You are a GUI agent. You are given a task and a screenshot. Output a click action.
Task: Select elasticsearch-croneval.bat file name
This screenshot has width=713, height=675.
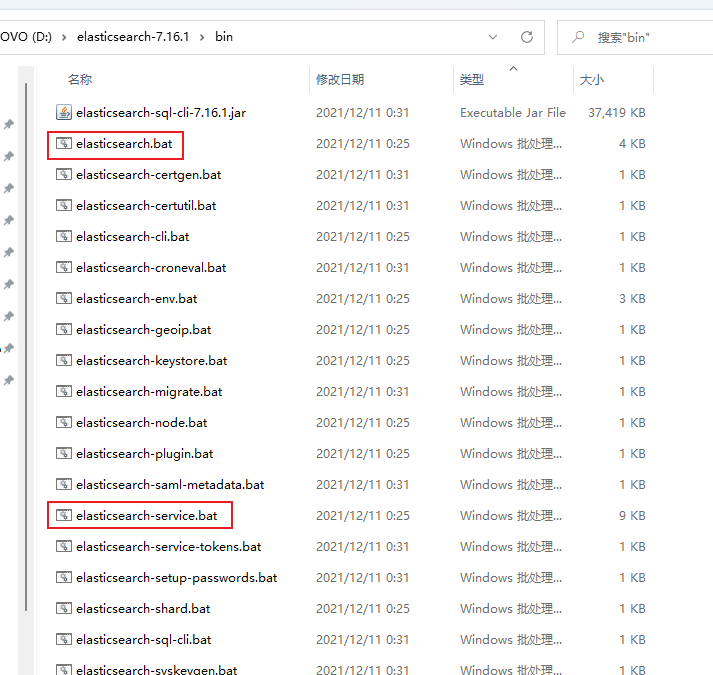tap(151, 267)
